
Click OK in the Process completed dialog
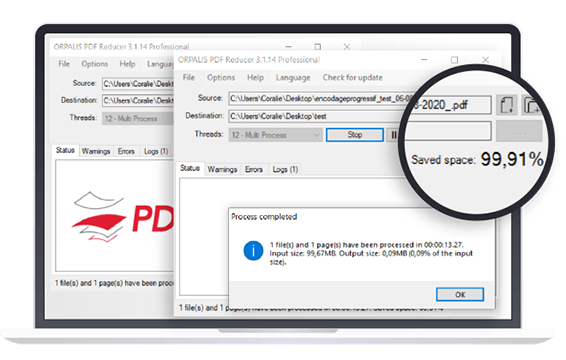click(460, 294)
